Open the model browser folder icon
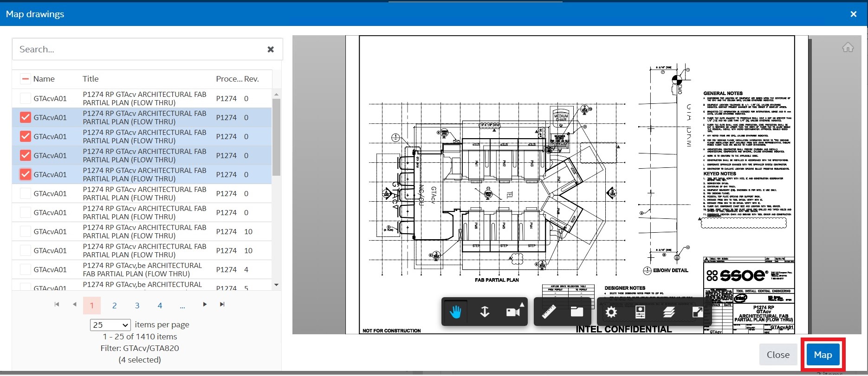This screenshot has height=376, width=868. click(577, 312)
